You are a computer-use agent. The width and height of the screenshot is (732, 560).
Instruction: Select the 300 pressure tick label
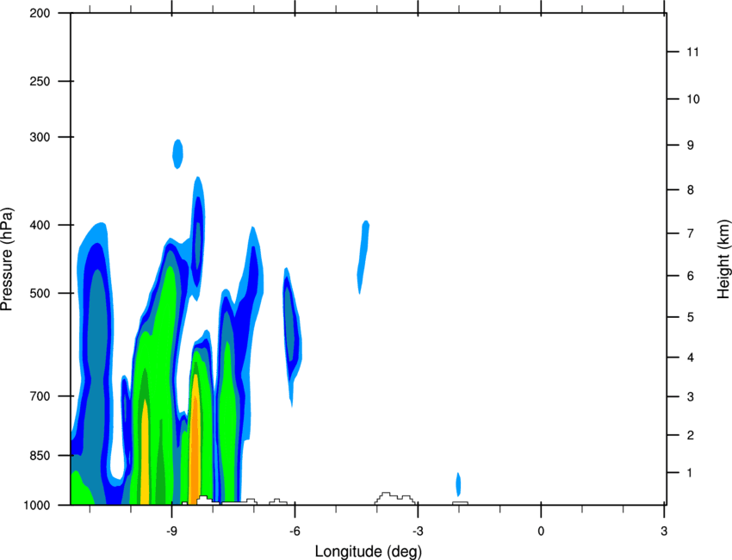pos(40,137)
